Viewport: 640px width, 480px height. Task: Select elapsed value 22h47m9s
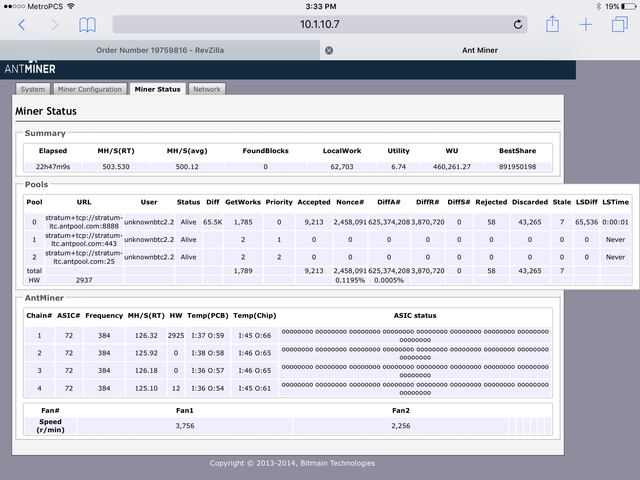click(53, 167)
